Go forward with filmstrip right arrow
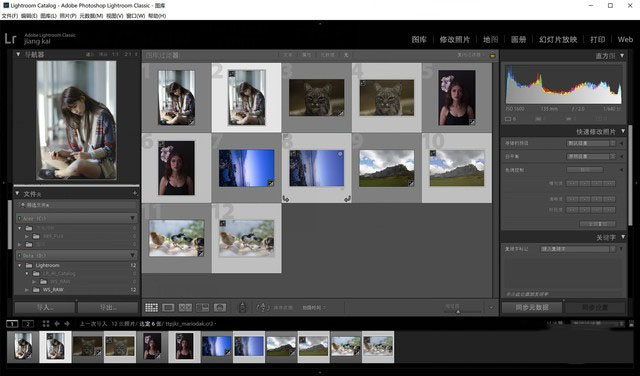The width and height of the screenshot is (640, 376). [67, 324]
